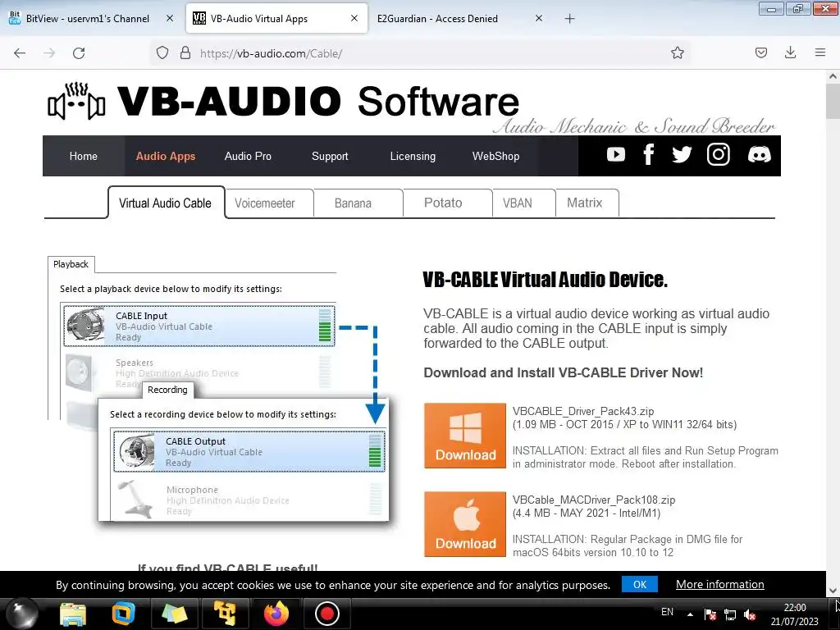Open More information cookie link
Viewport: 840px width, 630px height.
720,584
